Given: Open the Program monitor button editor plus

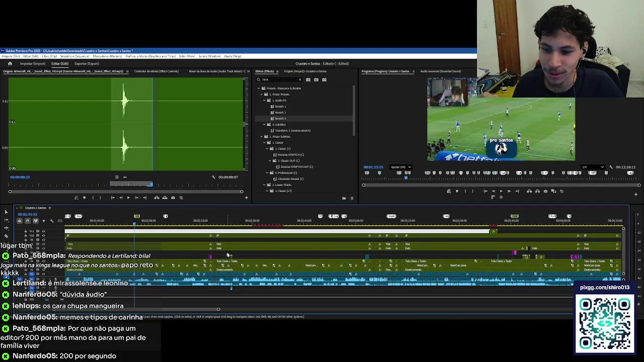Looking at the screenshot, I should (636, 194).
